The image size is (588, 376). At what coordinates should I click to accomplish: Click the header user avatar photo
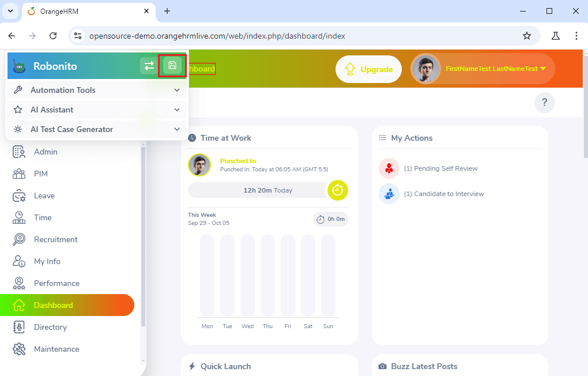[425, 69]
